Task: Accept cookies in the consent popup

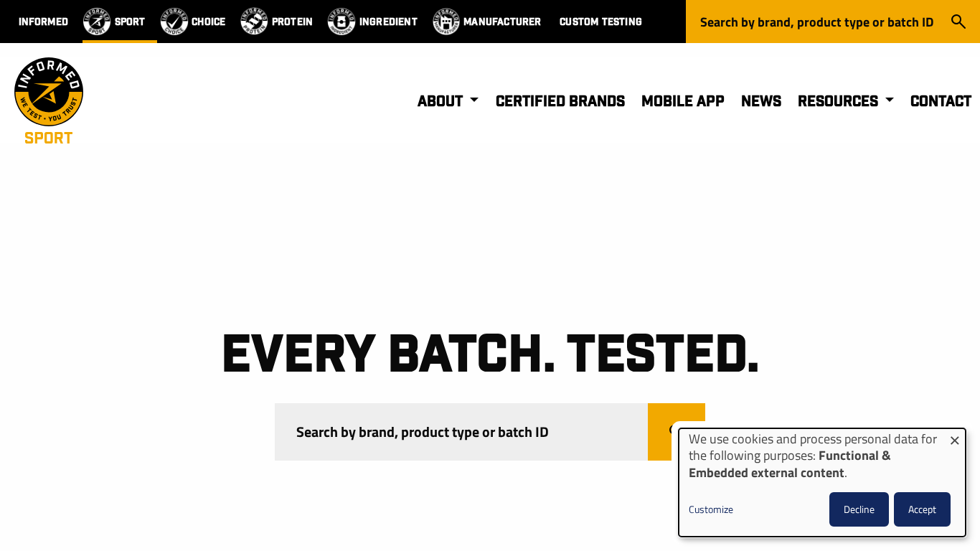Action: pos(922,509)
